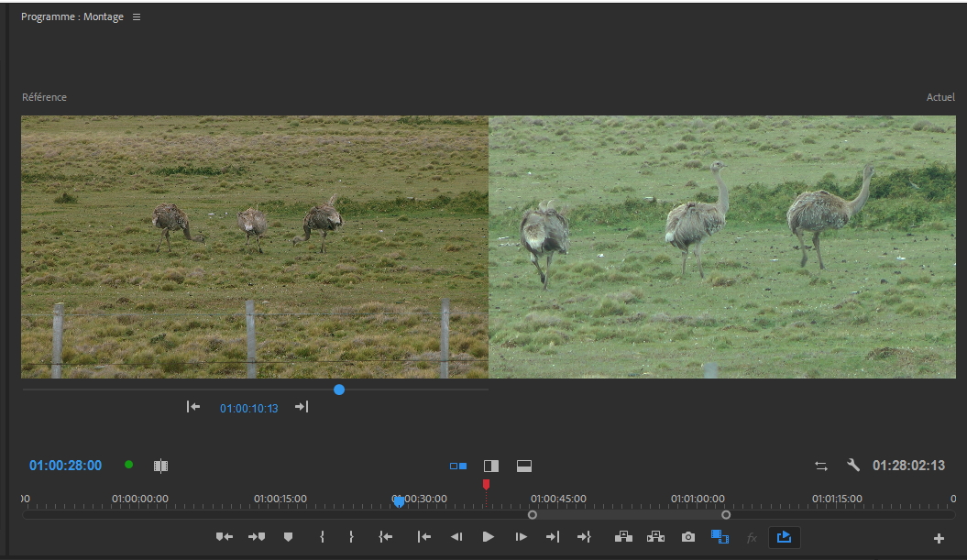Click the play button in transport controls
The width and height of the screenshot is (967, 560).
click(488, 537)
